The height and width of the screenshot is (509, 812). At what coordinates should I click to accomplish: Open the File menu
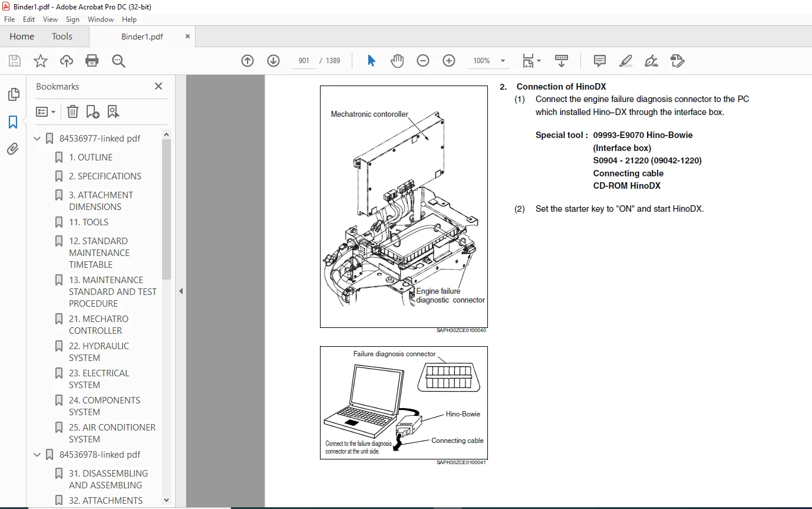point(9,19)
